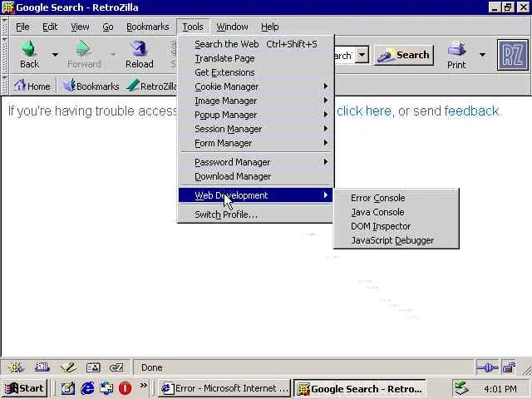This screenshot has width=532, height=399.
Task: Choose Get Extensions menu item
Action: (x=256, y=72)
